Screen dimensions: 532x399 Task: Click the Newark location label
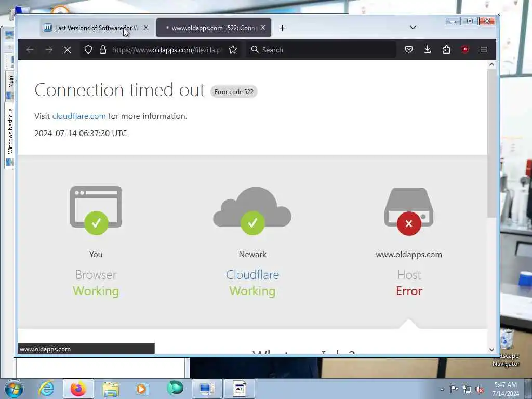pyautogui.click(x=252, y=255)
